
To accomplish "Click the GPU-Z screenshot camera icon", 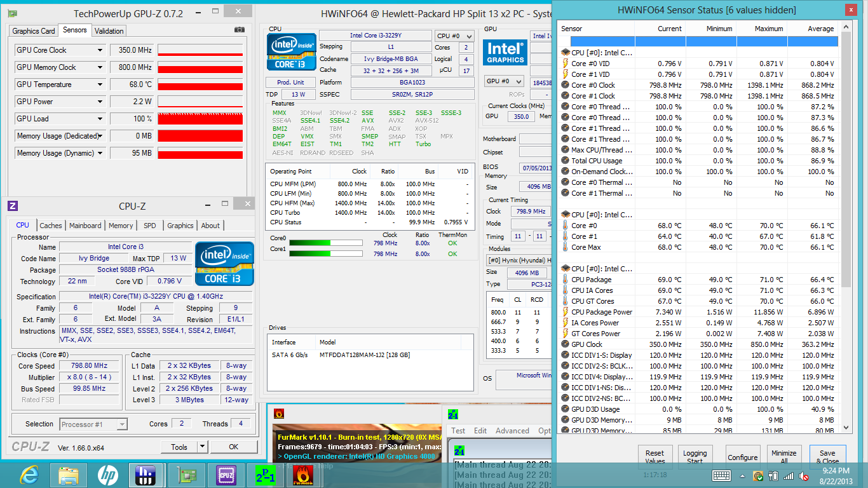I will [x=239, y=30].
